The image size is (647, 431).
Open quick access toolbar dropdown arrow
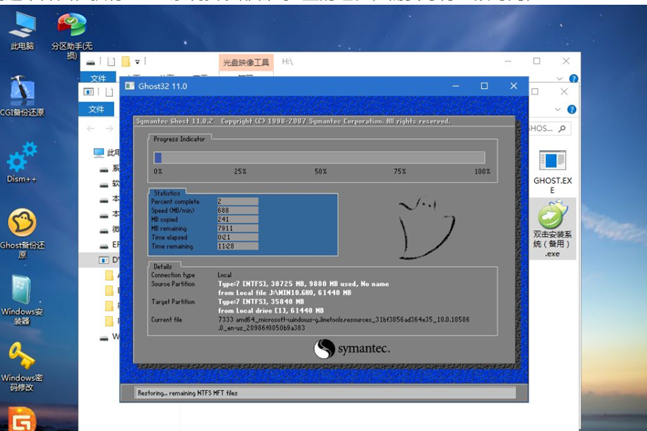point(137,62)
